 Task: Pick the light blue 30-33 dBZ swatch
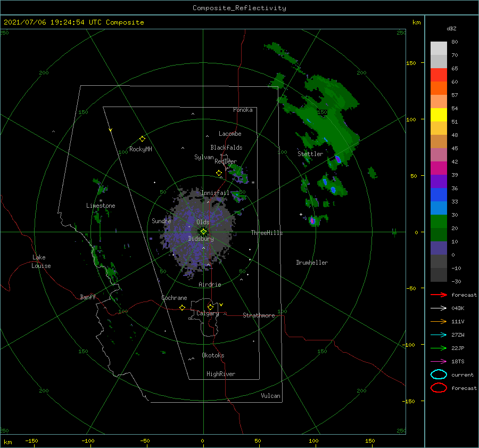coord(439,208)
